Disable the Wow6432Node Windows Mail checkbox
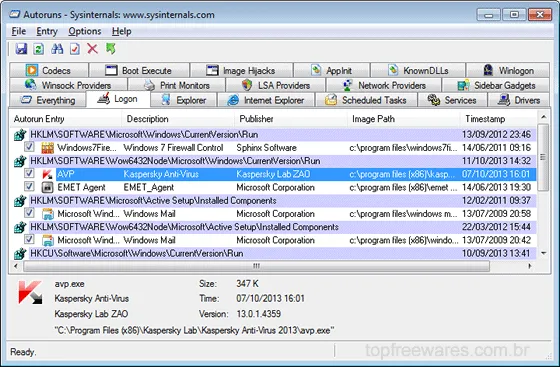The height and width of the screenshot is (367, 560). 29,239
